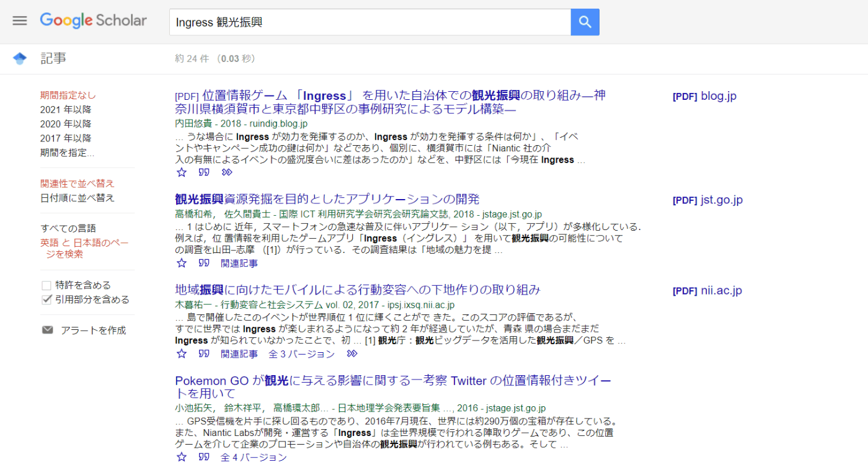Star the Pokemon GO 観光 article

tap(181, 457)
